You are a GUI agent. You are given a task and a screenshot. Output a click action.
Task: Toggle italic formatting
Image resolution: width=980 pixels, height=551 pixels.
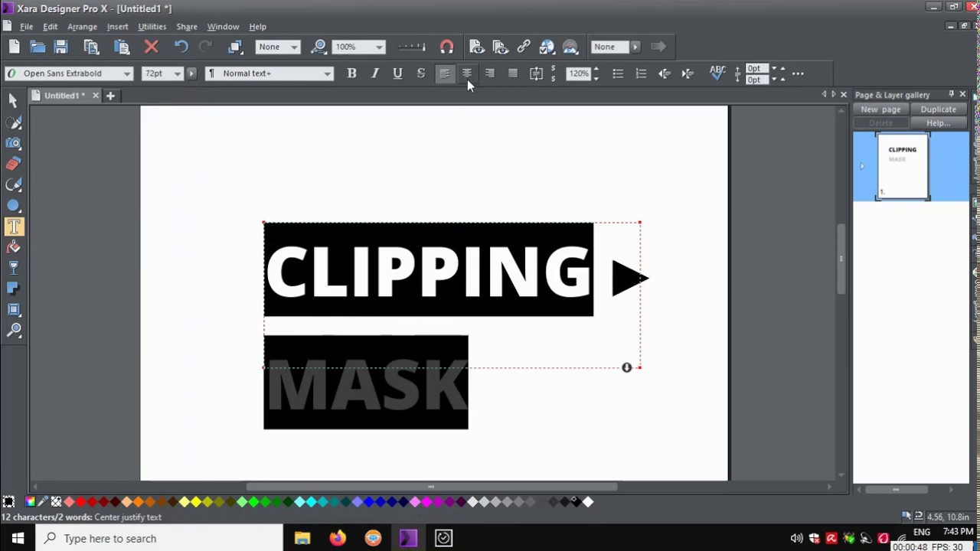pyautogui.click(x=374, y=73)
